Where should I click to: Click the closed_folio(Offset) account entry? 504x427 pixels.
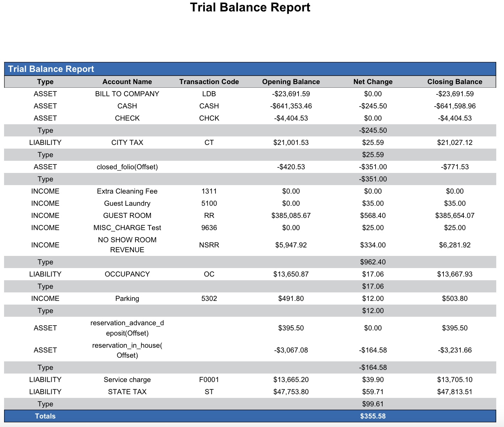pos(127,167)
